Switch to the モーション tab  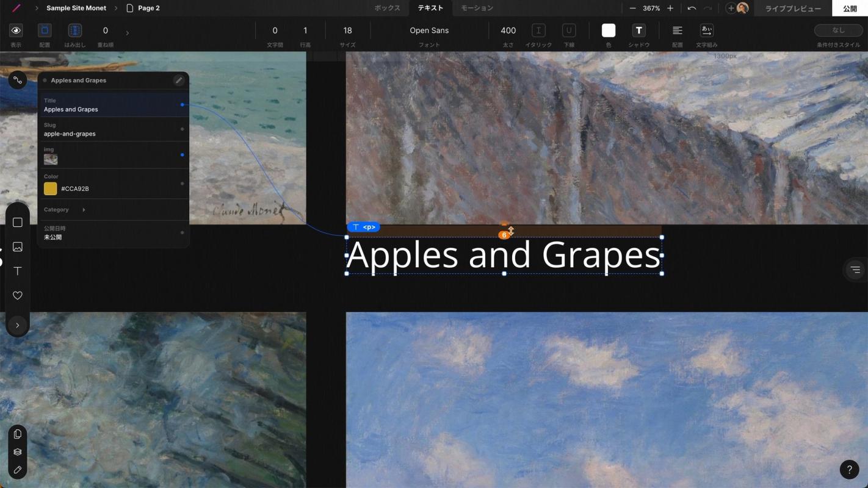pyautogui.click(x=477, y=8)
